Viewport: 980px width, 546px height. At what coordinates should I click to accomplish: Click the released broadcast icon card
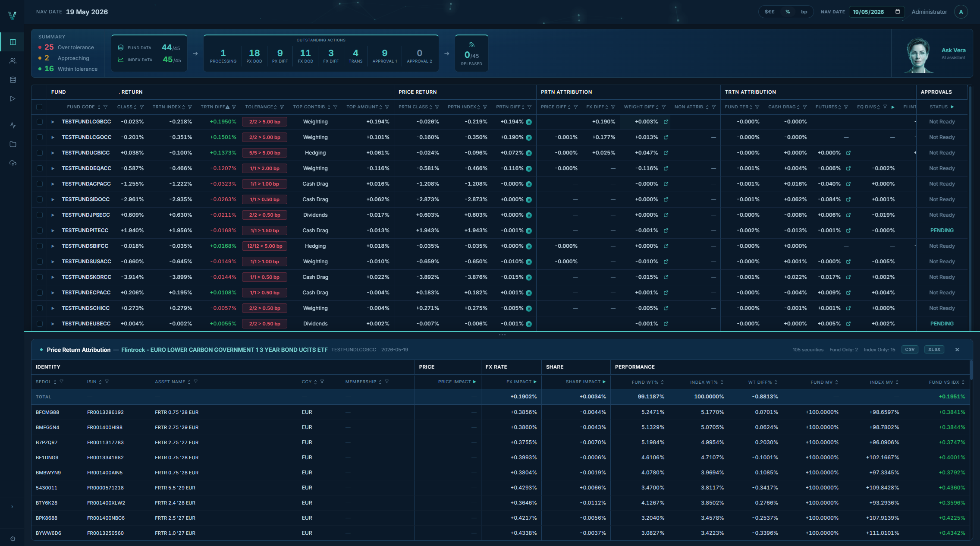(471, 53)
